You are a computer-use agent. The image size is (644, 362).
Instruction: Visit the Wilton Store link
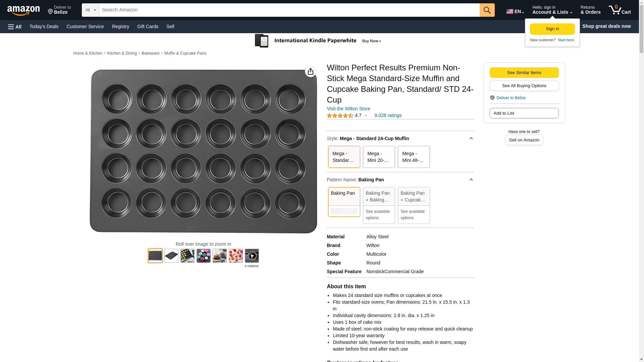point(348,109)
